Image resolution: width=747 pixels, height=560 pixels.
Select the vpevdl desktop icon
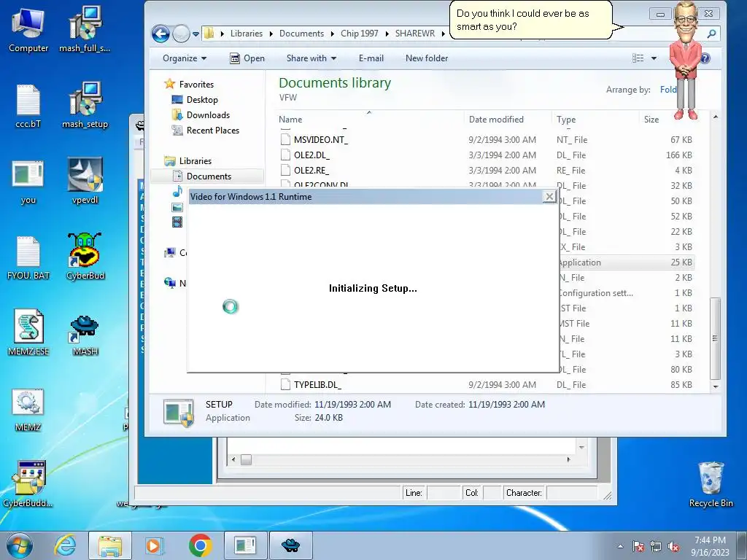pyautogui.click(x=85, y=182)
